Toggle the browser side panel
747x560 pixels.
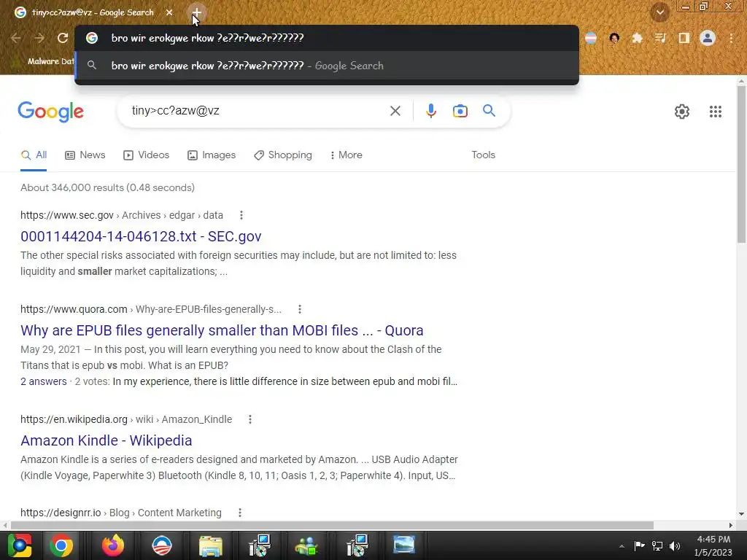pyautogui.click(x=684, y=38)
